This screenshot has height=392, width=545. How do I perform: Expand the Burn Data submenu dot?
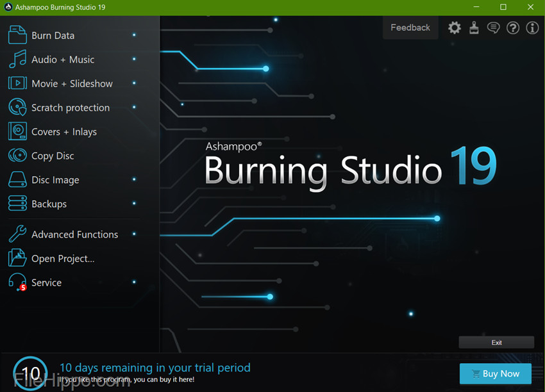[134, 35]
